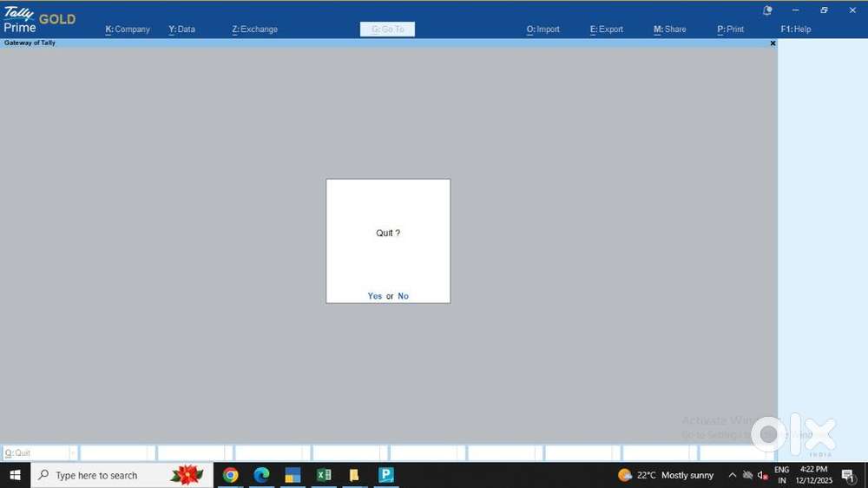Open the Y: Data menu
Image resolution: width=868 pixels, height=488 pixels.
pyautogui.click(x=182, y=30)
